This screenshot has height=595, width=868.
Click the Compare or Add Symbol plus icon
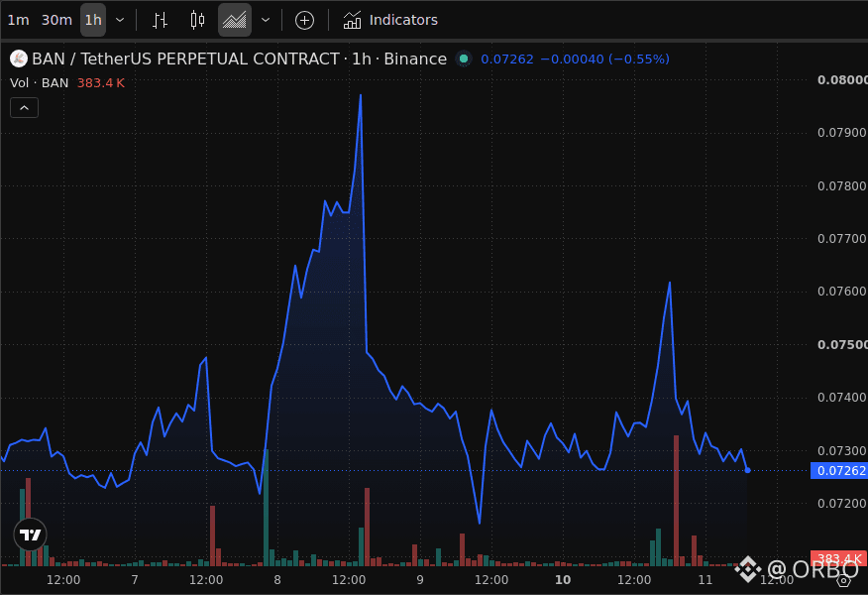304,21
